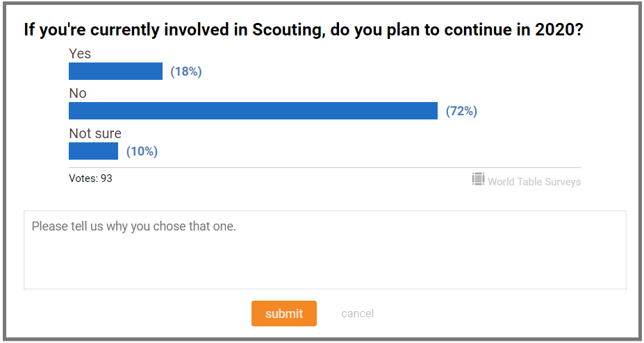Click the (18%) percentage label
This screenshot has height=343, width=644.
pyautogui.click(x=186, y=72)
